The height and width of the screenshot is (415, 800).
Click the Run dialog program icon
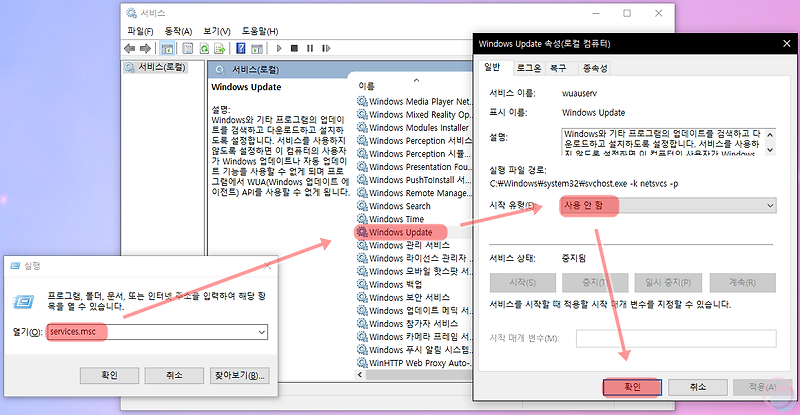(23, 302)
